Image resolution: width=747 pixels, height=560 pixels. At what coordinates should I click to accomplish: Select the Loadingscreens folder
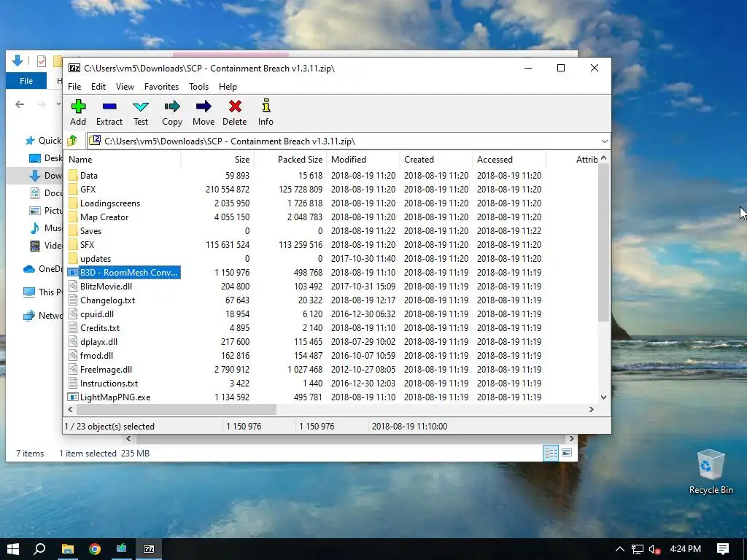point(110,203)
